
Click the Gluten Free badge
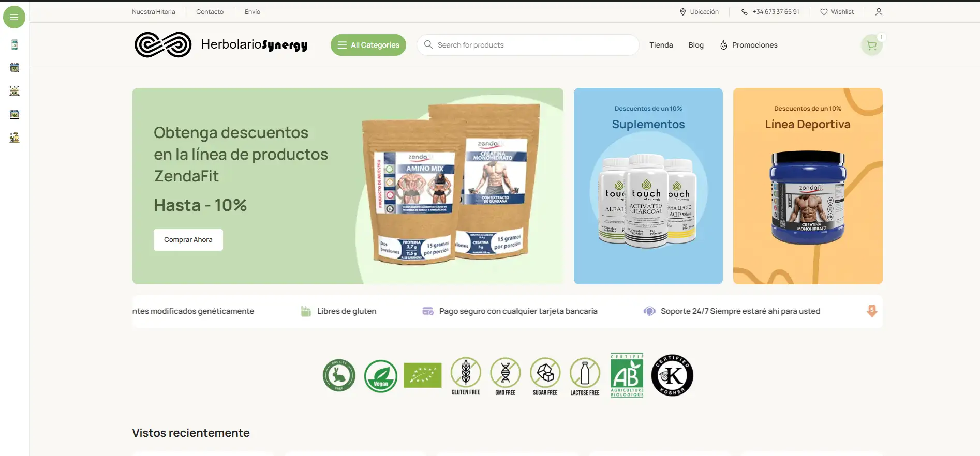466,376
